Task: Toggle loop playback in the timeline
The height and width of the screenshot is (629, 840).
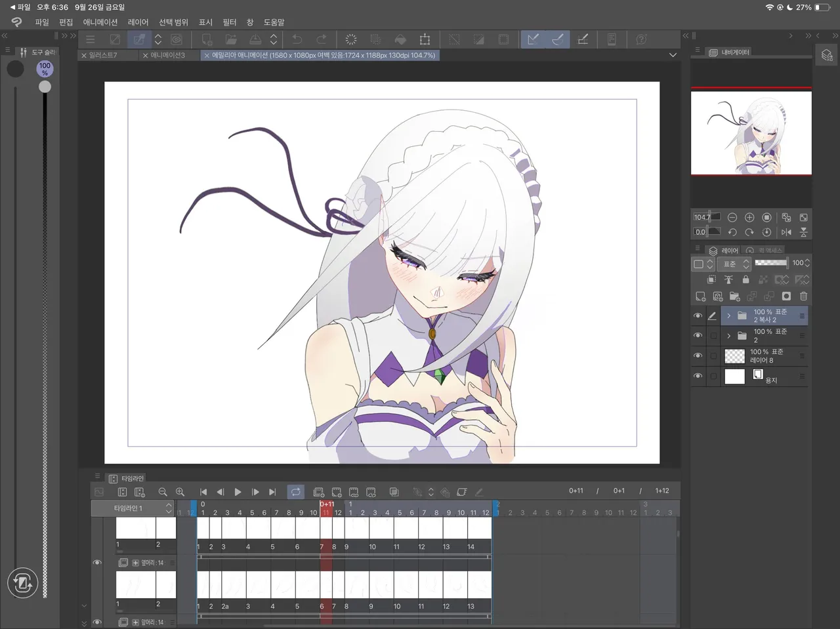Action: [x=296, y=492]
